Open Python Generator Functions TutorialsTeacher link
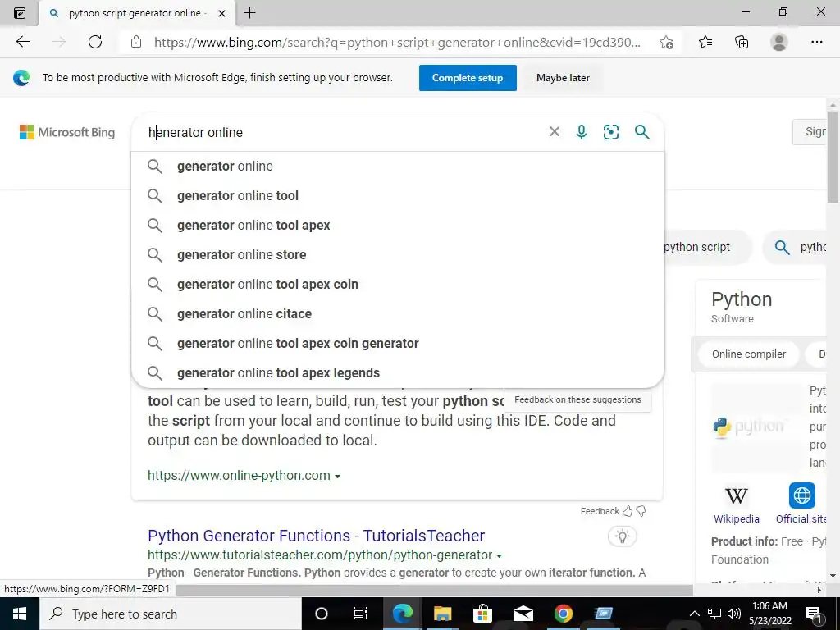The width and height of the screenshot is (840, 630). coord(316,536)
